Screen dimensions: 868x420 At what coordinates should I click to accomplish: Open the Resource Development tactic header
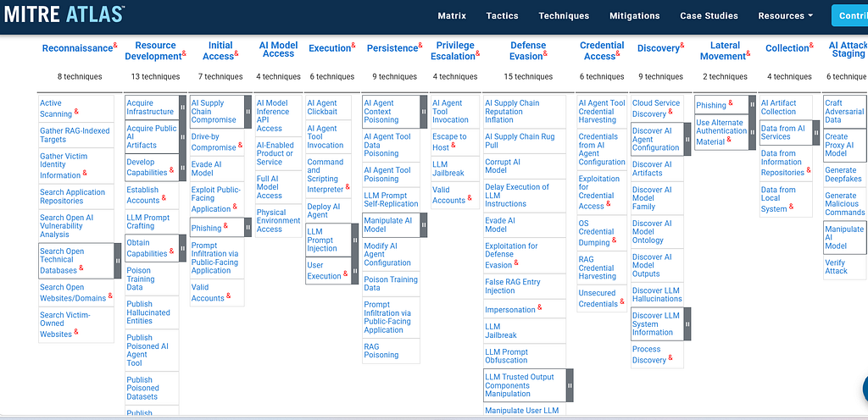pos(153,50)
